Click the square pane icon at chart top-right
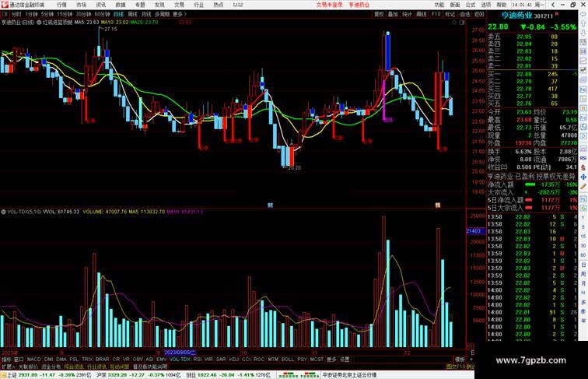This screenshot has height=379, width=588. [x=462, y=23]
